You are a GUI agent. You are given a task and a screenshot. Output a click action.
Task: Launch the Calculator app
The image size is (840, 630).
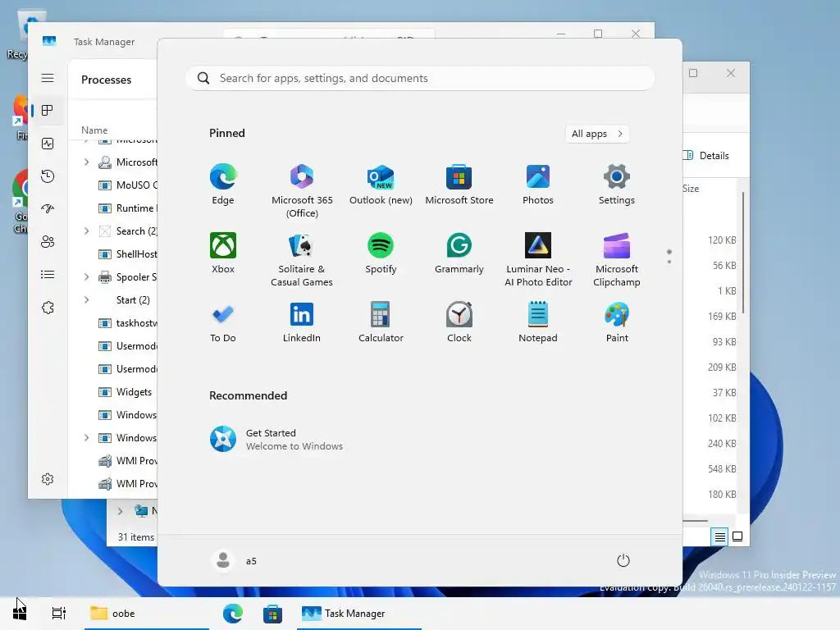click(381, 322)
